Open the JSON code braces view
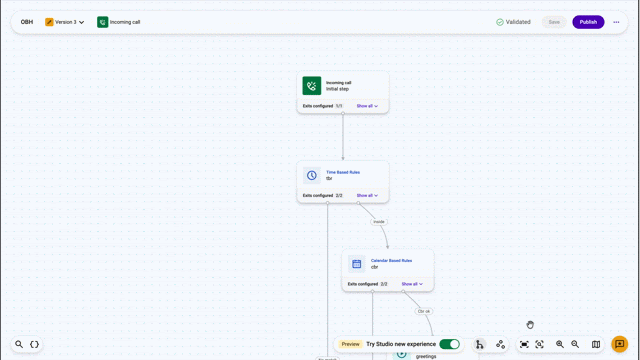This screenshot has height=360, width=640. [x=34, y=344]
